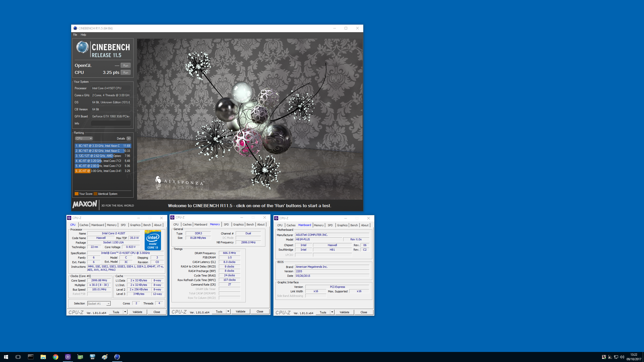Open Task View from the taskbar
This screenshot has width=644, height=362.
pos(18,357)
